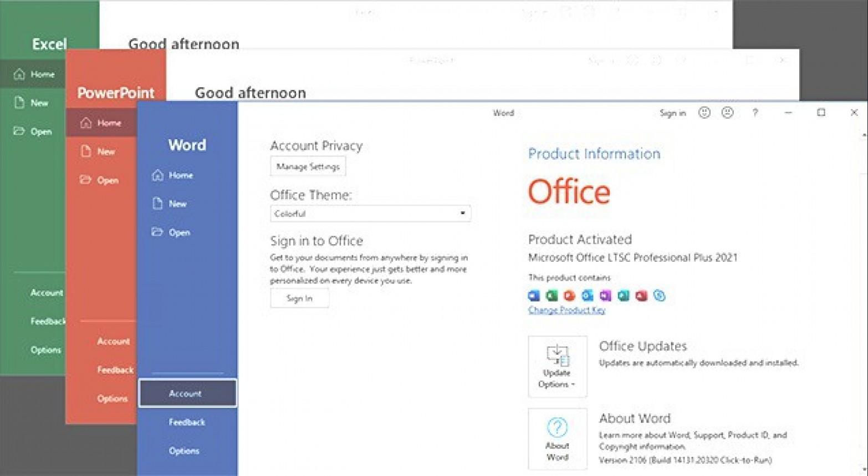Click Open in the PowerPoint sidebar

click(99, 180)
